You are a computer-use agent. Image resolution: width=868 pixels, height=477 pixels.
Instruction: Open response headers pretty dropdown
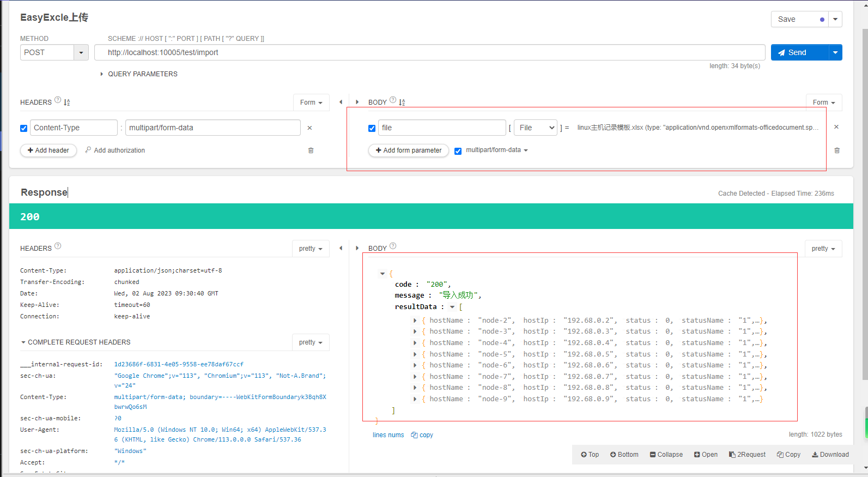311,249
